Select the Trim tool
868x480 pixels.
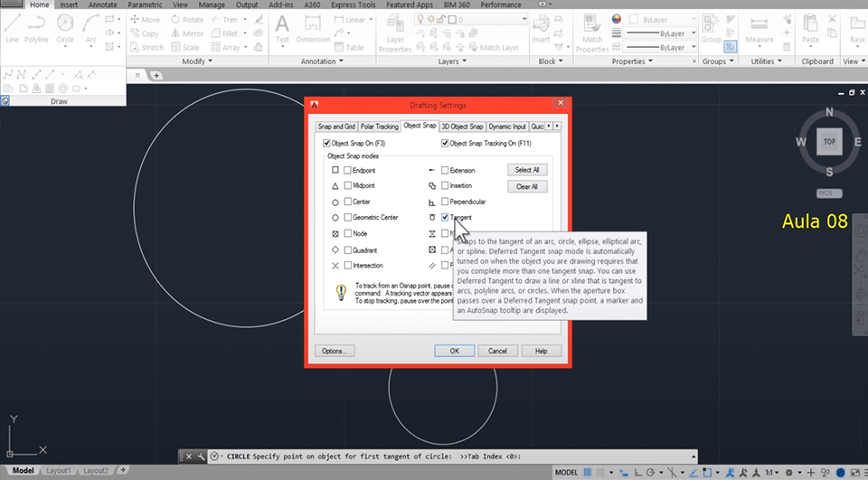(225, 19)
